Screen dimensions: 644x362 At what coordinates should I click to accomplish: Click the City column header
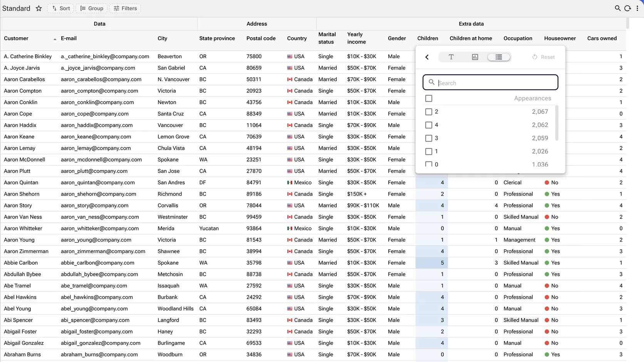click(162, 38)
